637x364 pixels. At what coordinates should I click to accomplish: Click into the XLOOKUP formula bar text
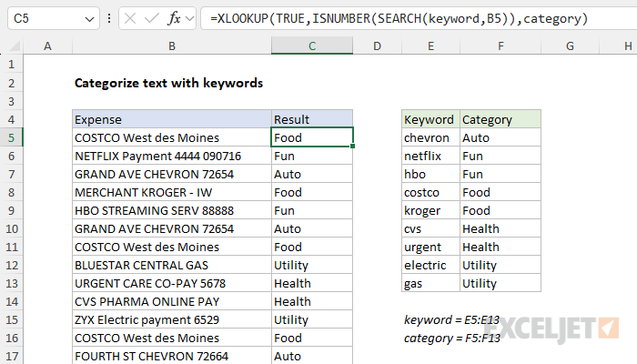399,19
